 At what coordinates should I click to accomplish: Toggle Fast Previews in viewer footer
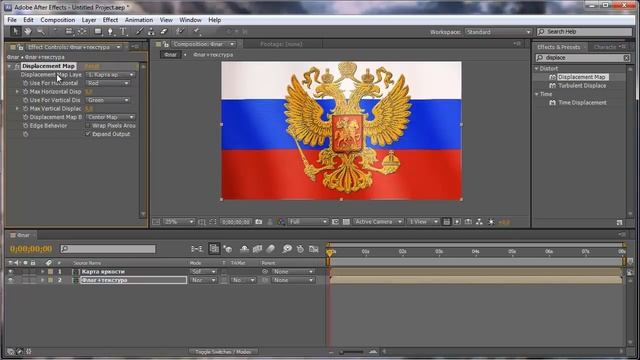[457, 222]
